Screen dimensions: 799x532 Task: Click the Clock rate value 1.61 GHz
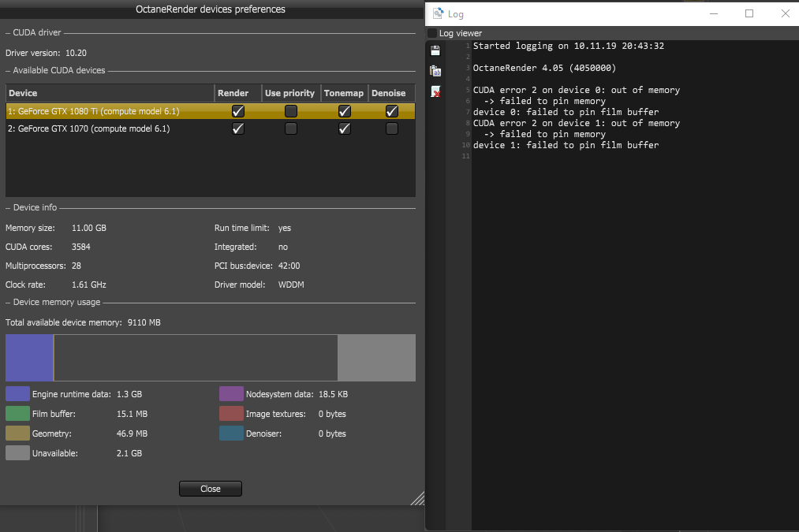89,285
